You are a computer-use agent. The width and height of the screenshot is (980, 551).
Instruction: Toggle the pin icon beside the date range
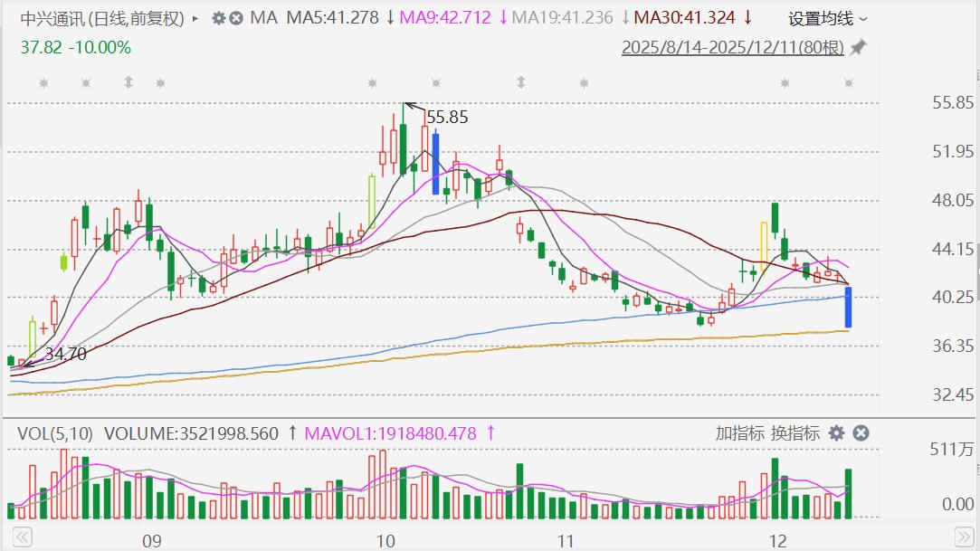click(858, 47)
